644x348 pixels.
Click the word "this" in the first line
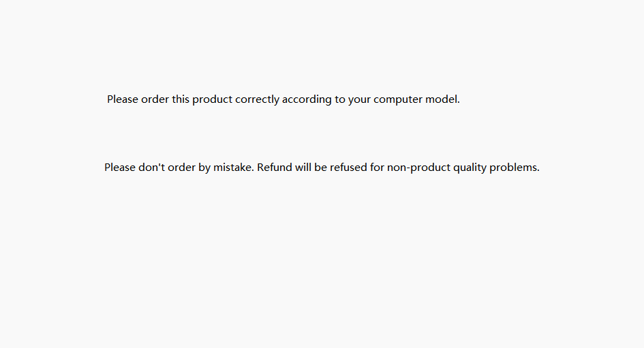(181, 99)
